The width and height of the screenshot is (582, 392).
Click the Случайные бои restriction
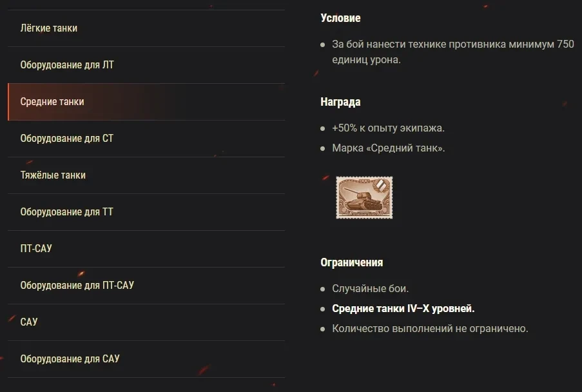[x=371, y=289]
